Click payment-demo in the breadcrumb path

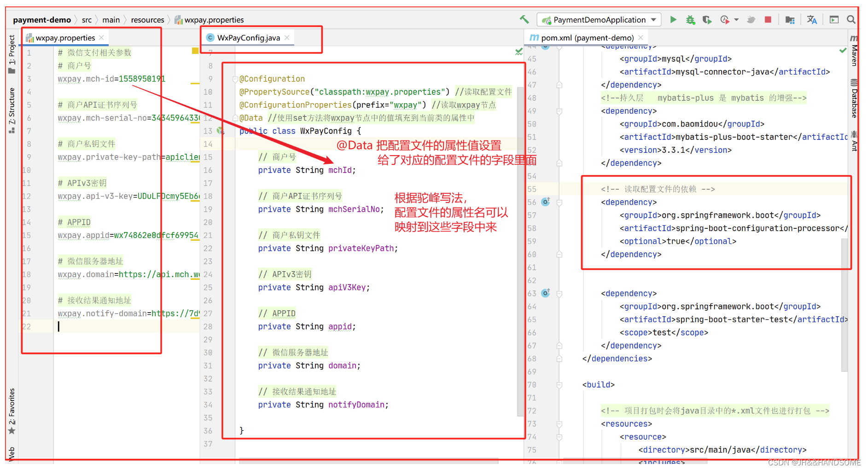coord(42,20)
